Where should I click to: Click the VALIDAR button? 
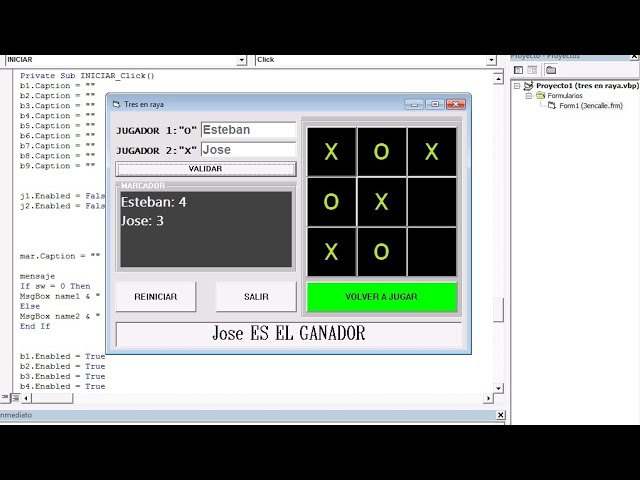click(x=206, y=169)
